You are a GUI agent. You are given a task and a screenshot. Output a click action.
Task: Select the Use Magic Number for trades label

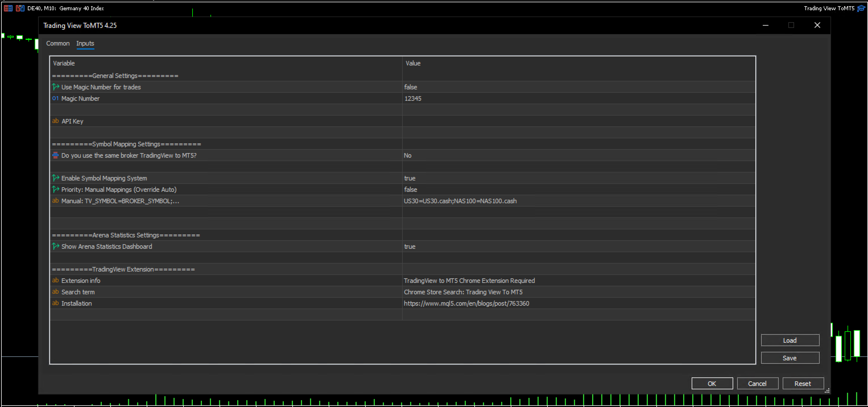point(101,87)
